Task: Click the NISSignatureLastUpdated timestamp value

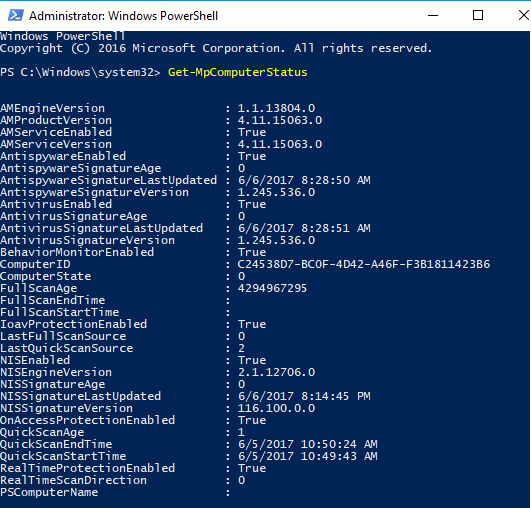Action: click(x=304, y=396)
